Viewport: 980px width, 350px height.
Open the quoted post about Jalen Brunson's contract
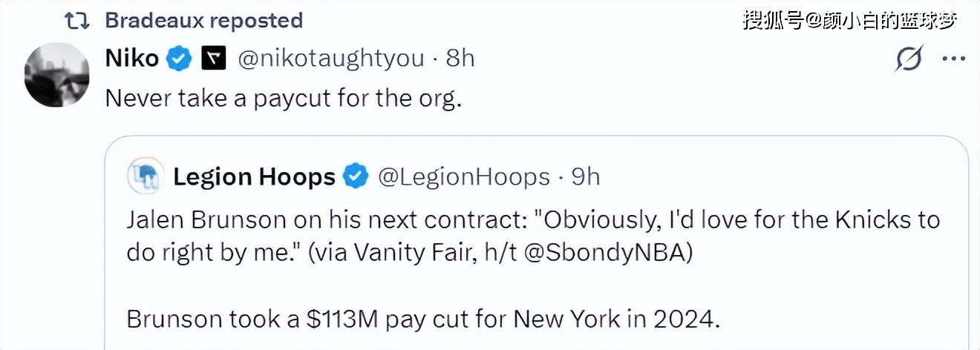coord(532,236)
